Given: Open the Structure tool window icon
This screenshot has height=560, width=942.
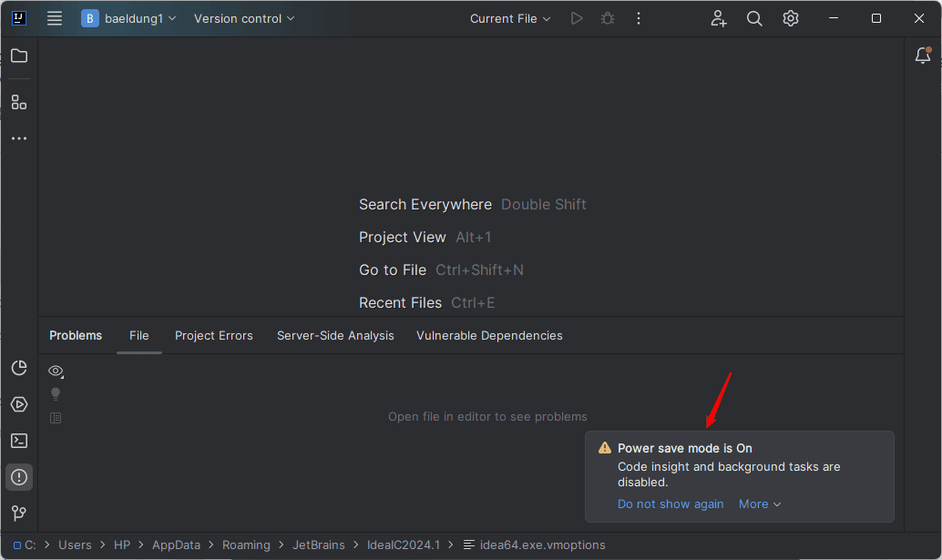Looking at the screenshot, I should (x=19, y=103).
